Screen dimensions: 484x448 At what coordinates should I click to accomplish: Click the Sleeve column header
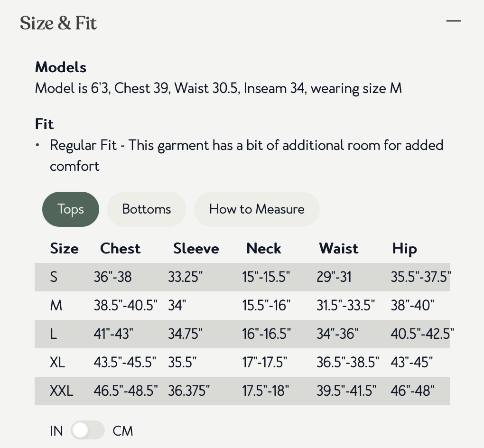click(x=196, y=249)
